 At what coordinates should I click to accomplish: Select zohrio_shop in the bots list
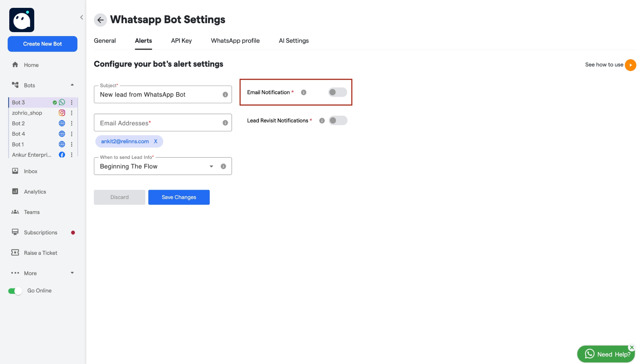pyautogui.click(x=27, y=113)
